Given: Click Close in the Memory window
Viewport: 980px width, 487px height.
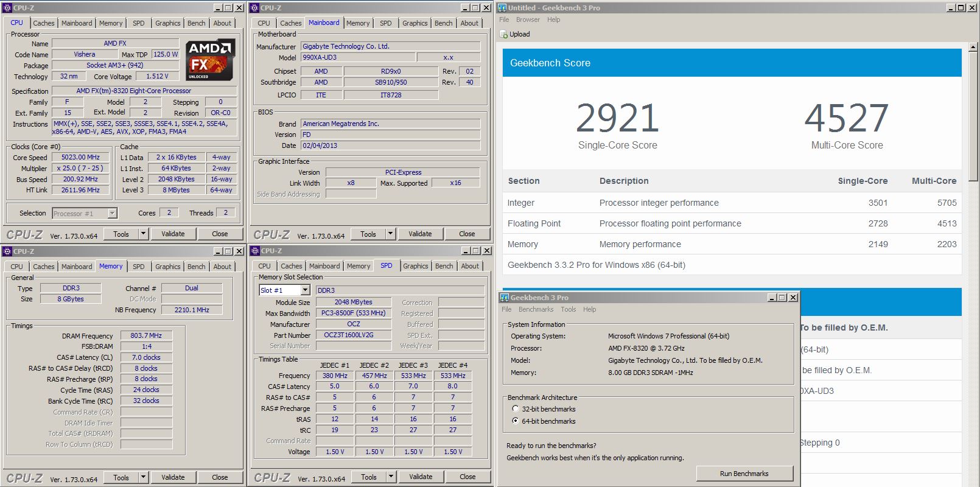Looking at the screenshot, I should (220, 477).
